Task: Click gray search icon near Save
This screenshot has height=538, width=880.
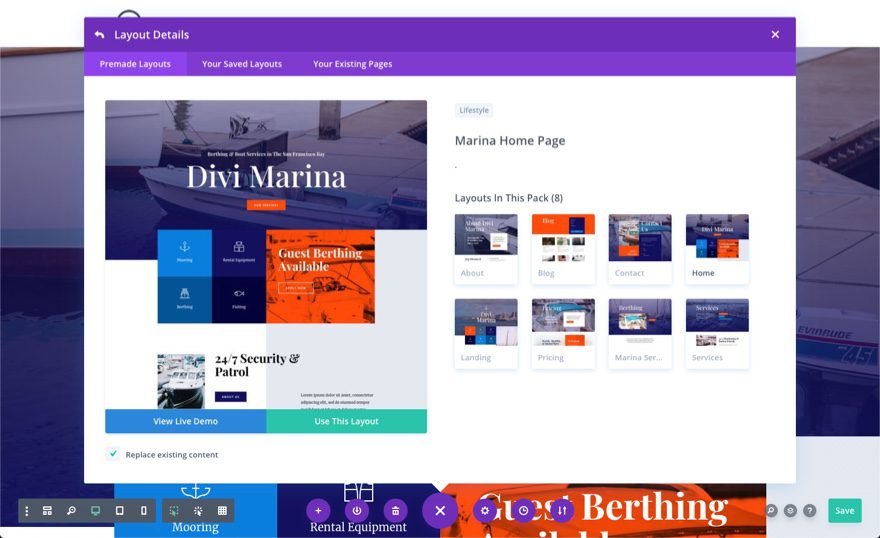Action: click(771, 511)
